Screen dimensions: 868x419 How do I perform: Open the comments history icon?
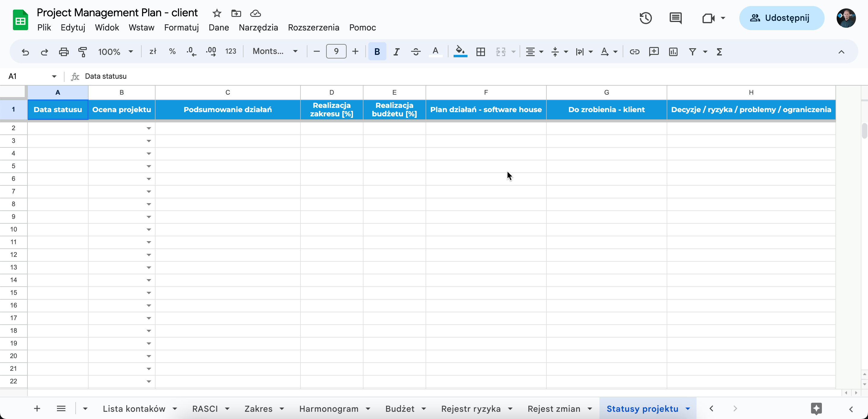coord(675,18)
